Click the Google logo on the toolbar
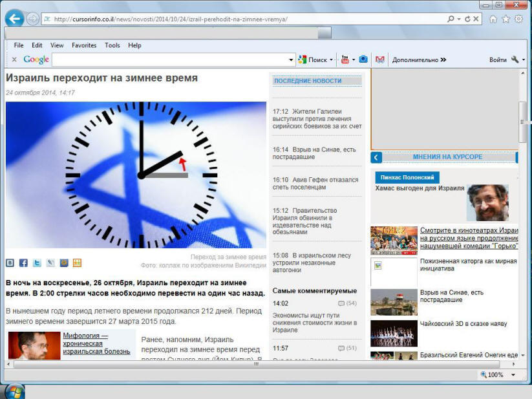 (x=36, y=59)
